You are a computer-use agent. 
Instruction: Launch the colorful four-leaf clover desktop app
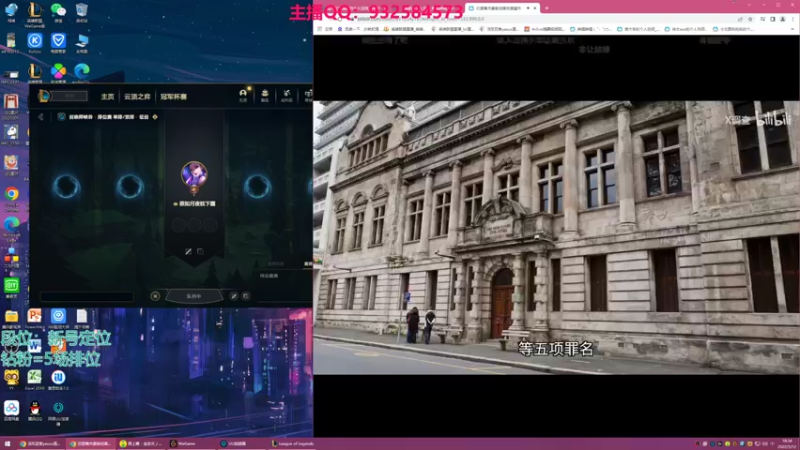tap(58, 72)
